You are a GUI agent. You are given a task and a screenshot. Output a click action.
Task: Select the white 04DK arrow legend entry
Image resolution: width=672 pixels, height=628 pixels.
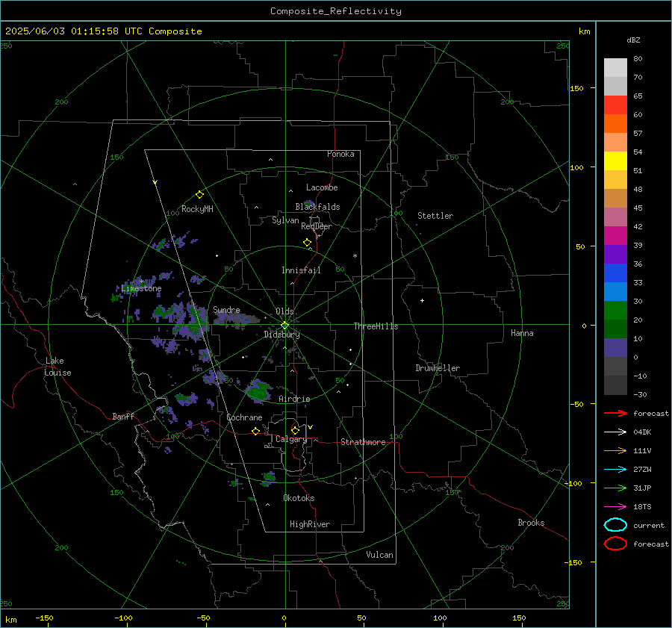point(615,432)
